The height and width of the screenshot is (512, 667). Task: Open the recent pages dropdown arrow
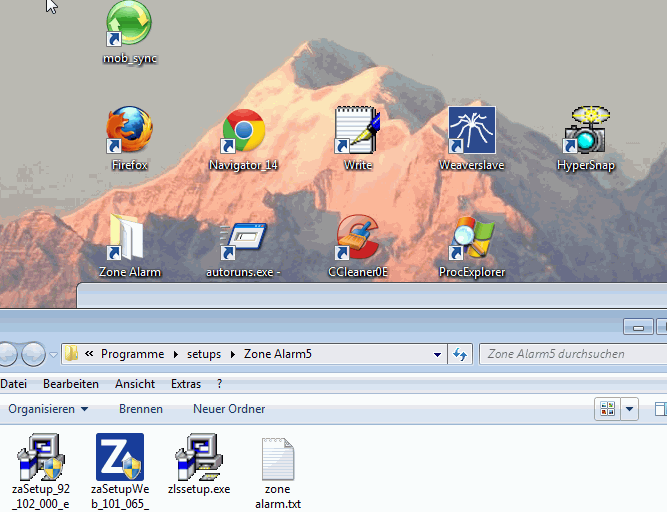[x=53, y=354]
